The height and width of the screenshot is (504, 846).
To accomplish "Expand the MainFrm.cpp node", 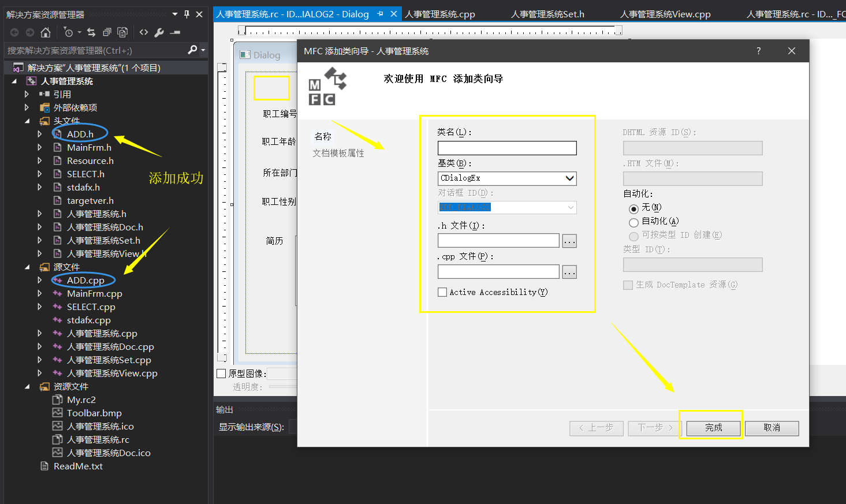I will click(x=40, y=293).
